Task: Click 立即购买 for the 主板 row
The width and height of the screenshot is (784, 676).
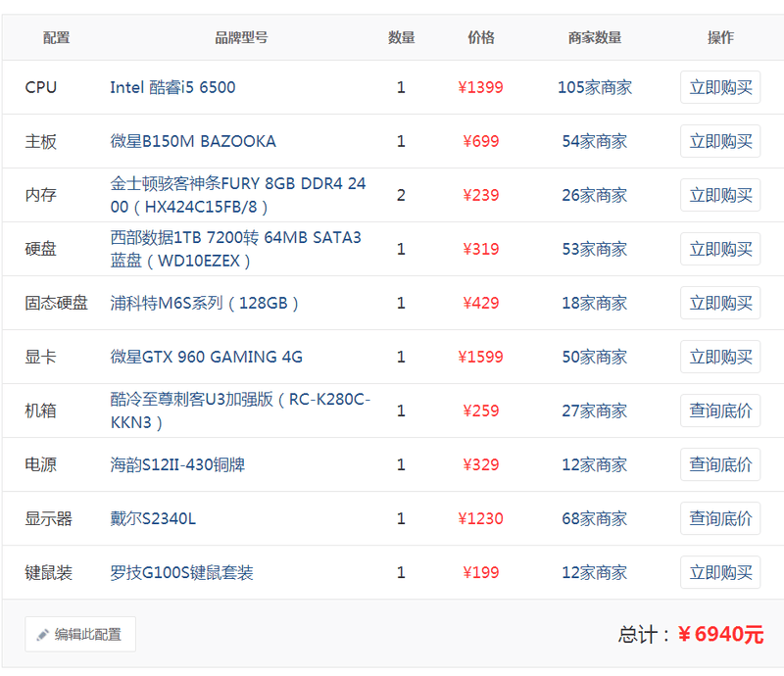Action: (x=720, y=141)
